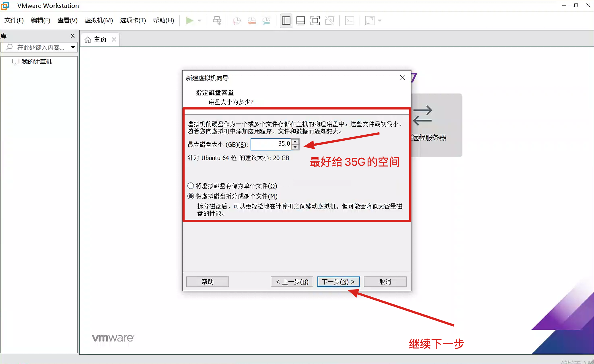
Task: Open the 查看(V) menu
Action: pyautogui.click(x=67, y=20)
